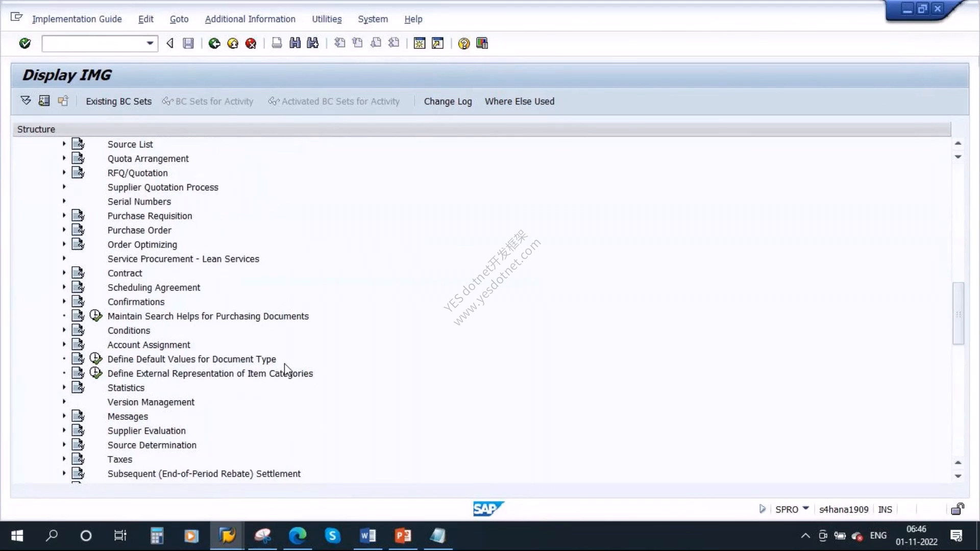Open the yellow Help question mark icon
The image size is (980, 551).
pos(463,43)
